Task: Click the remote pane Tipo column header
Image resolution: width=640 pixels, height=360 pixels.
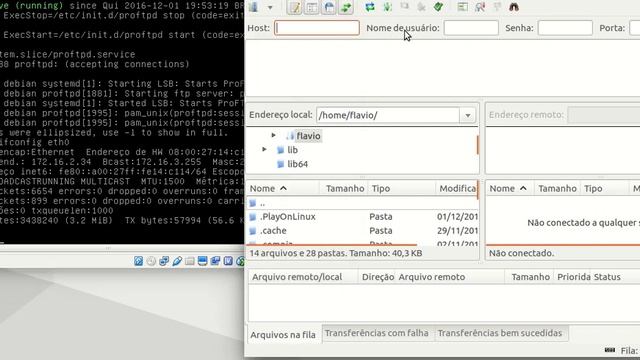Action: [x=604, y=188]
